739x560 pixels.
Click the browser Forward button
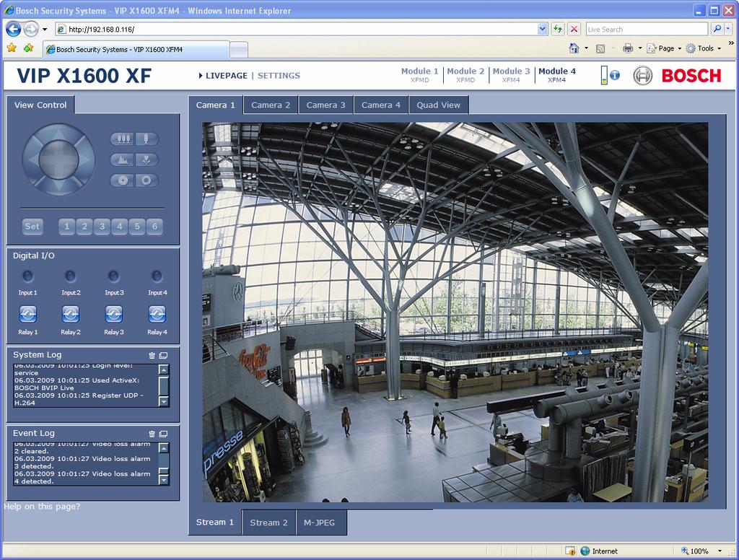point(30,29)
